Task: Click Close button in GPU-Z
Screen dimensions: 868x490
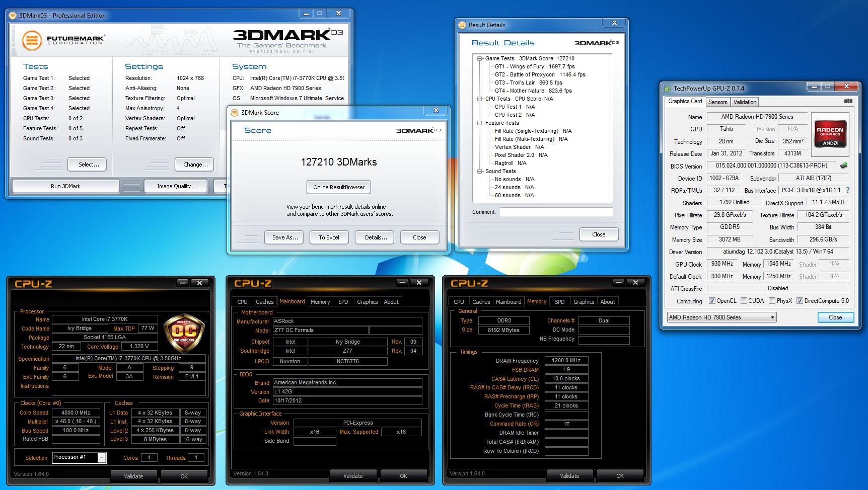Action: pyautogui.click(x=835, y=317)
